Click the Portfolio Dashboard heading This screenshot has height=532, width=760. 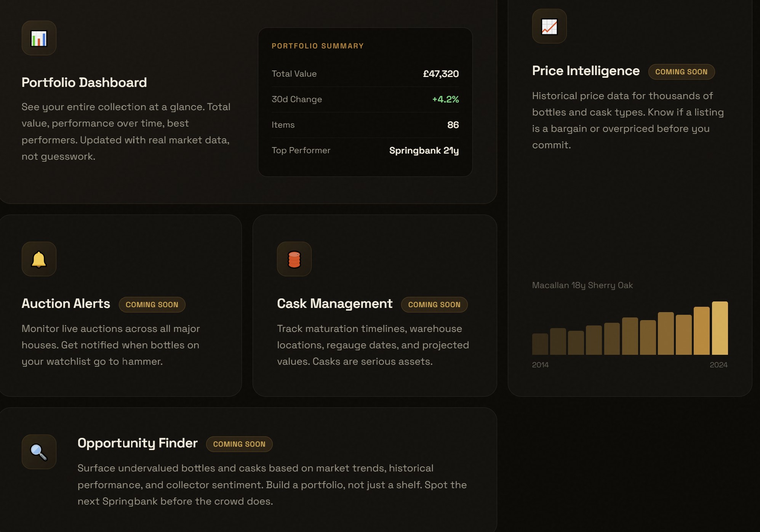84,82
